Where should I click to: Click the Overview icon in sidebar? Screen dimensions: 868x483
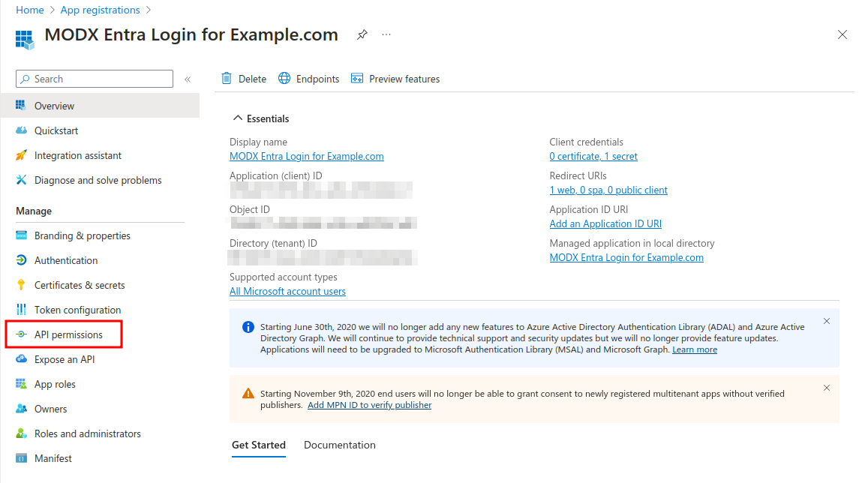pos(21,105)
